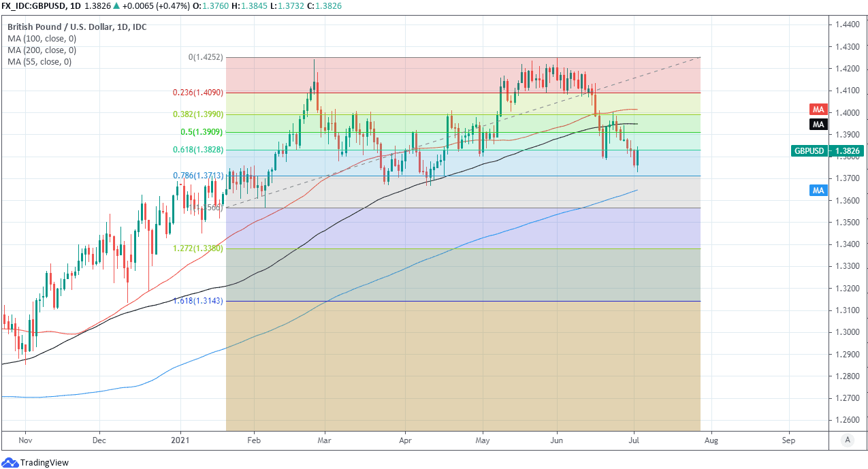Click the Aug label on time axis
This screenshot has height=469, width=868.
click(x=712, y=440)
